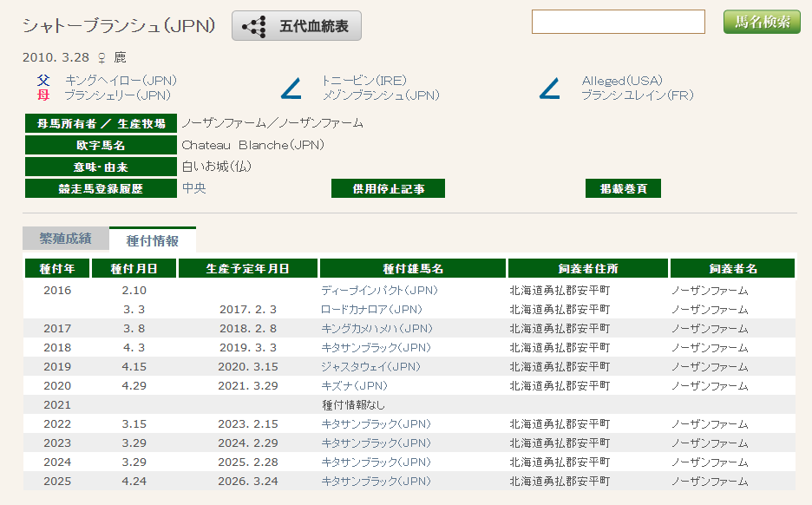Open Alleged(USA) pedigree link
This screenshot has width=812, height=505.
click(x=622, y=81)
